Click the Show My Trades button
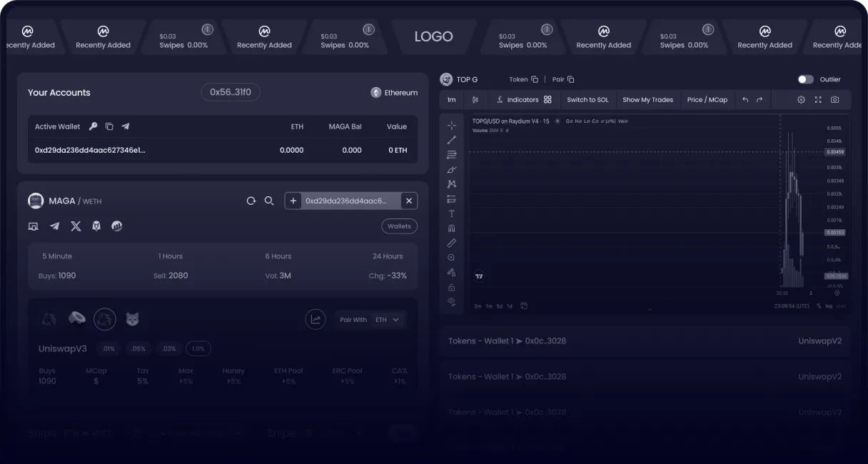The width and height of the screenshot is (868, 464). pos(647,100)
